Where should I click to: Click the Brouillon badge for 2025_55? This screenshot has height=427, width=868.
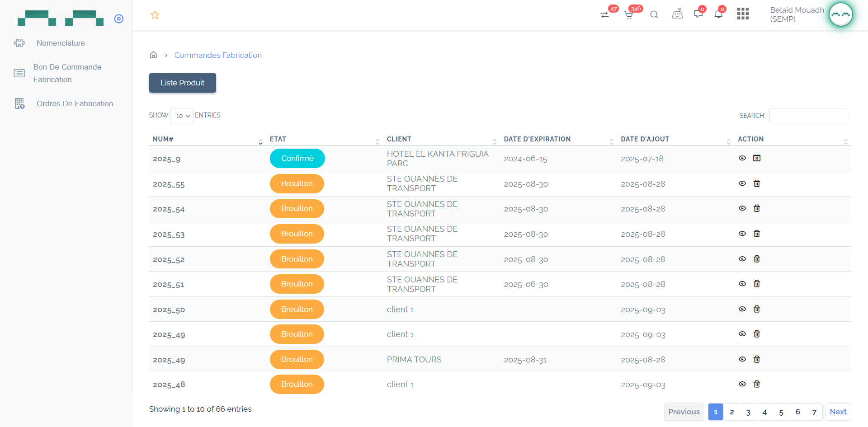[x=297, y=183]
